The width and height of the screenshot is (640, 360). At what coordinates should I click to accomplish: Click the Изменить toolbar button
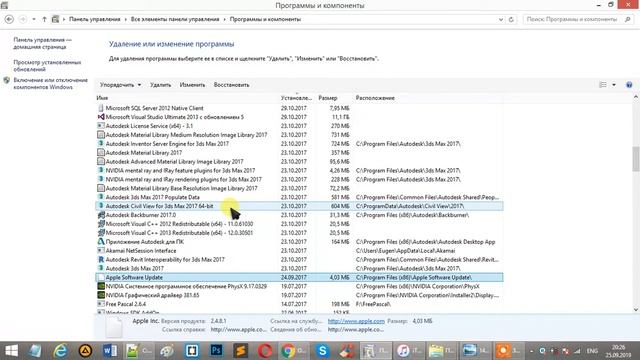[192, 85]
